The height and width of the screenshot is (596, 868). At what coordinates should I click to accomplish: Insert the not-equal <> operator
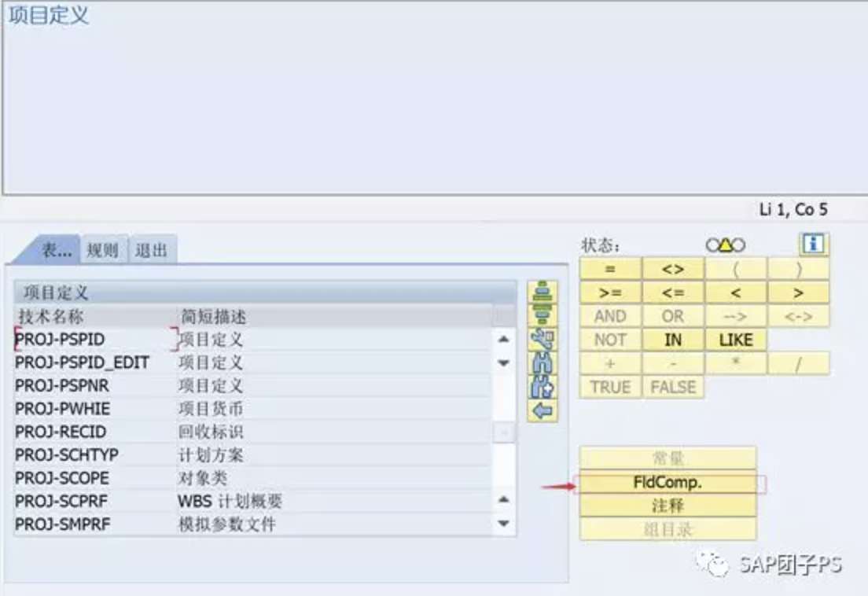pyautogui.click(x=672, y=269)
